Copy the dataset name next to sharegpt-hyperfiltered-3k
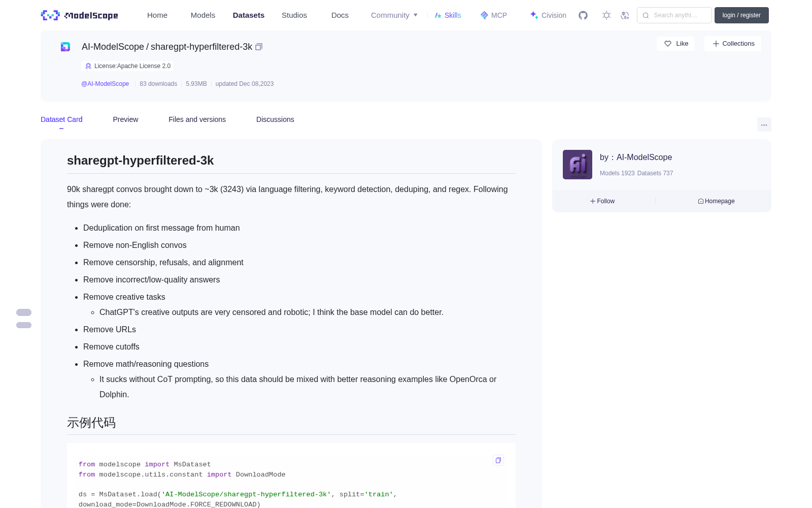Viewport: 812px width, 508px height. [259, 47]
